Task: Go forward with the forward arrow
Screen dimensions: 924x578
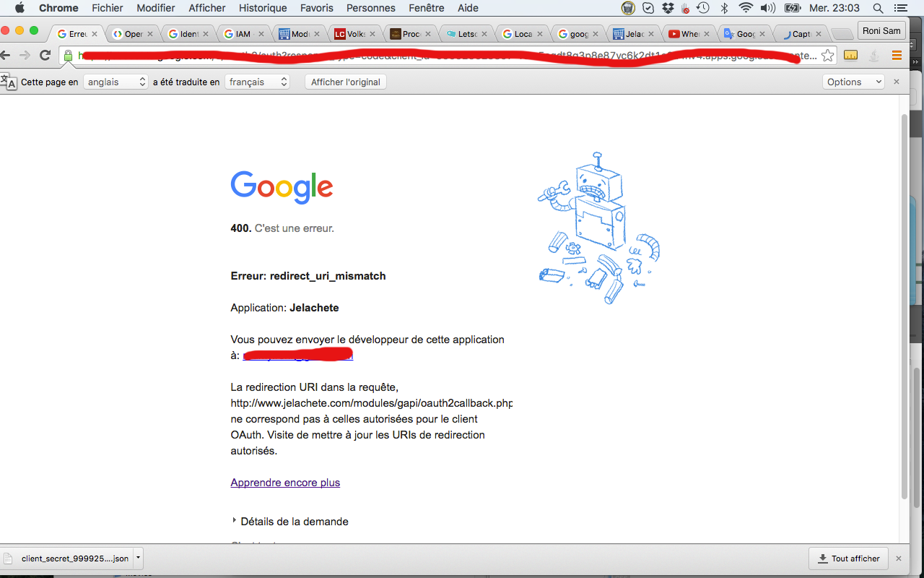Action: point(25,56)
